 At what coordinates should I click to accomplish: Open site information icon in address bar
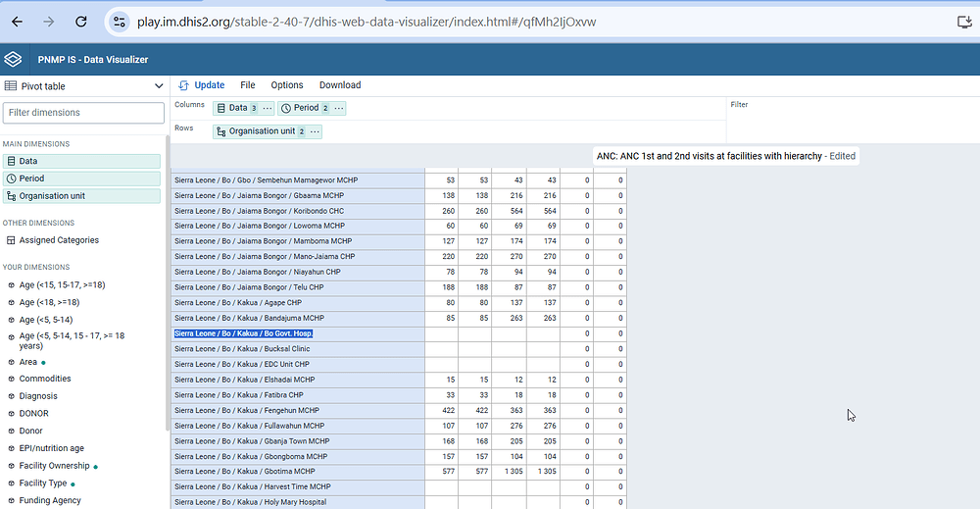pyautogui.click(x=119, y=22)
